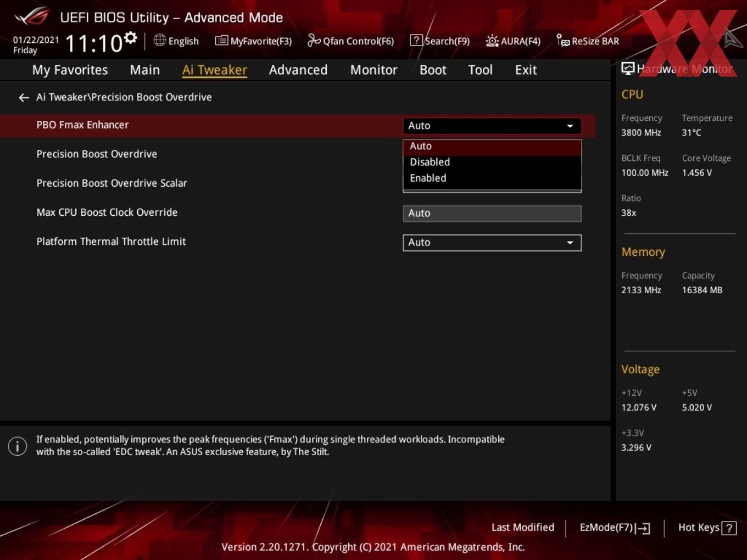The image size is (747, 560).
Task: Click CPU Frequency 3800 MHz value
Action: point(641,133)
